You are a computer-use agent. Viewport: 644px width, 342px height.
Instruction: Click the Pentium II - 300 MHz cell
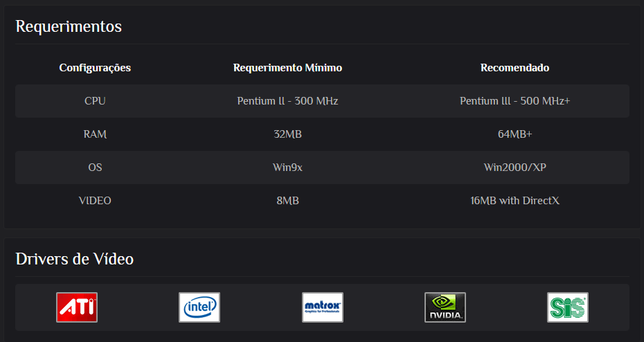[287, 101]
